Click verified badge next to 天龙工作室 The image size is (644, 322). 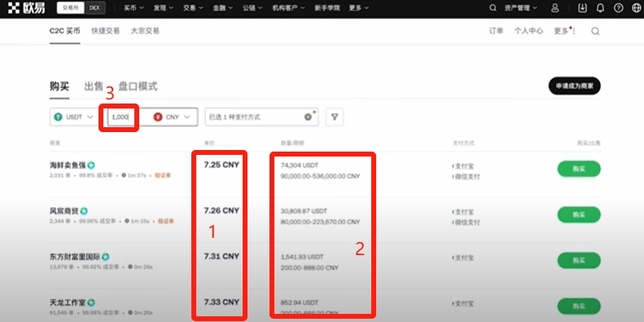[x=90, y=302]
